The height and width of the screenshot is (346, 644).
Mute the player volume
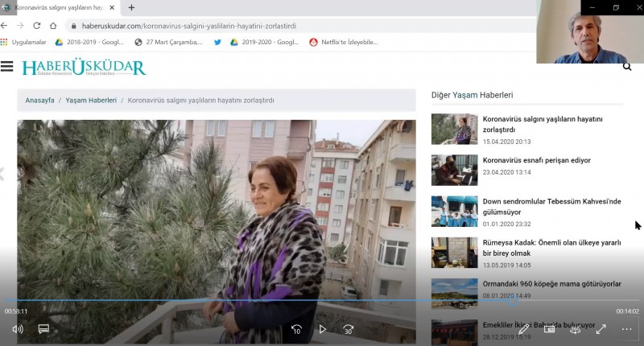pos(18,329)
